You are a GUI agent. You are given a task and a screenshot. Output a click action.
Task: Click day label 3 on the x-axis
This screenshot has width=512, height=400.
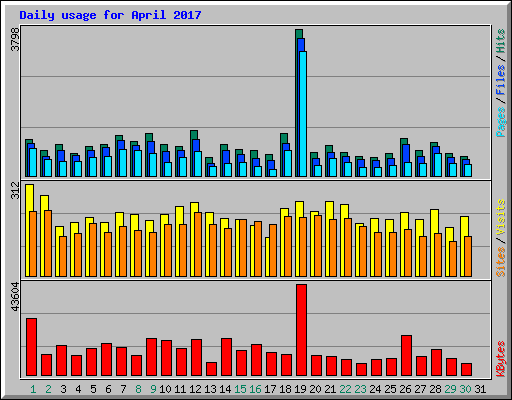pyautogui.click(x=63, y=389)
